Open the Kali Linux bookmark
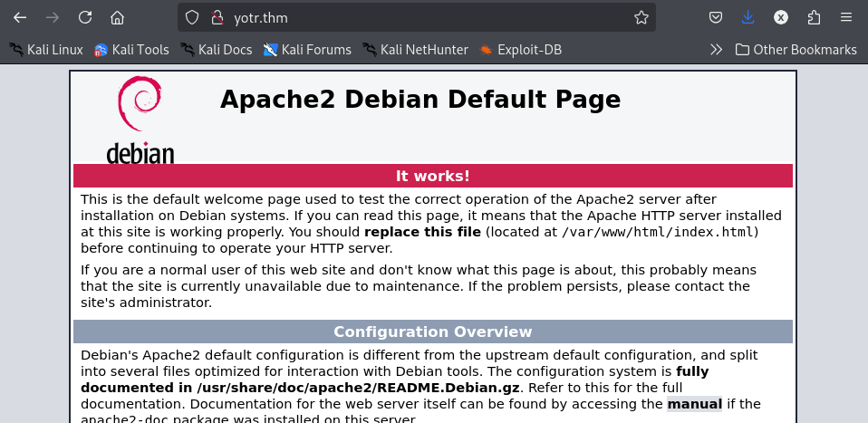868x423 pixels. pos(46,50)
